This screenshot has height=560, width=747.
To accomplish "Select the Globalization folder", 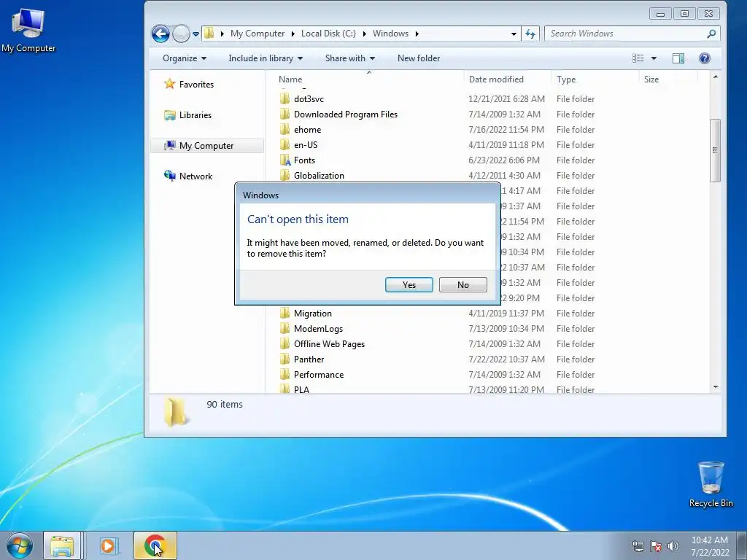I will point(319,176).
